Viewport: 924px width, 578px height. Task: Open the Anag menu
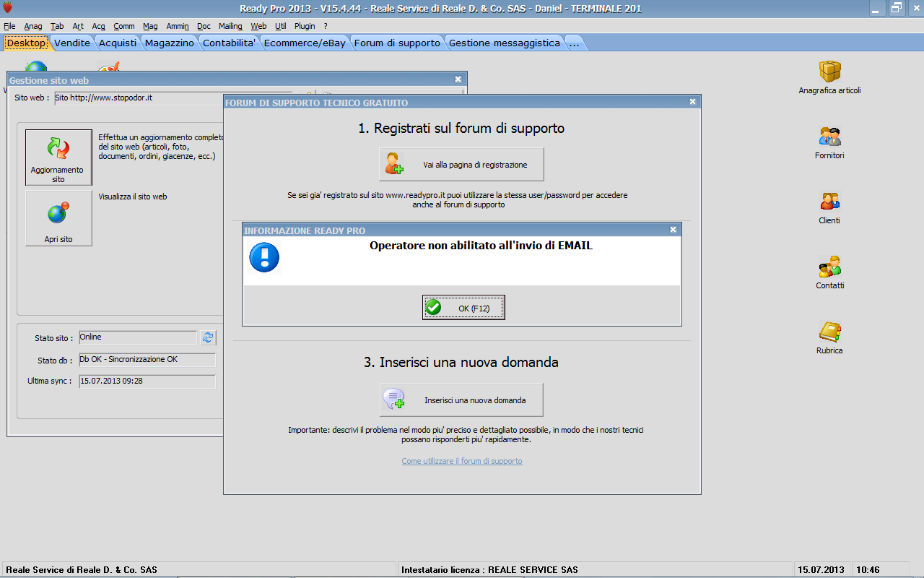(33, 26)
